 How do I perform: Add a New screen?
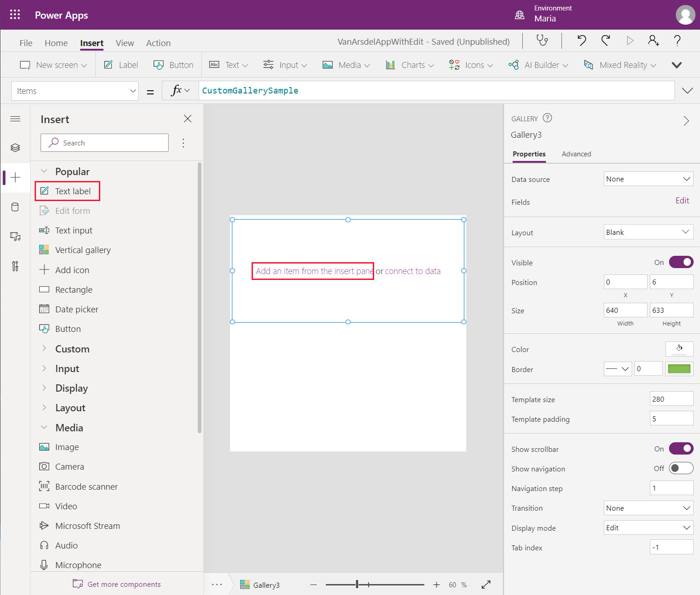(x=53, y=65)
